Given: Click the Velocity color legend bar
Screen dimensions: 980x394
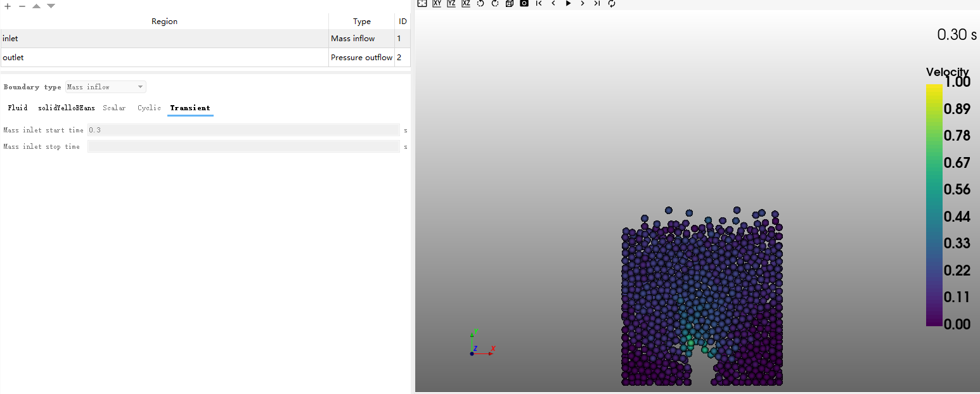Looking at the screenshot, I should (x=934, y=205).
